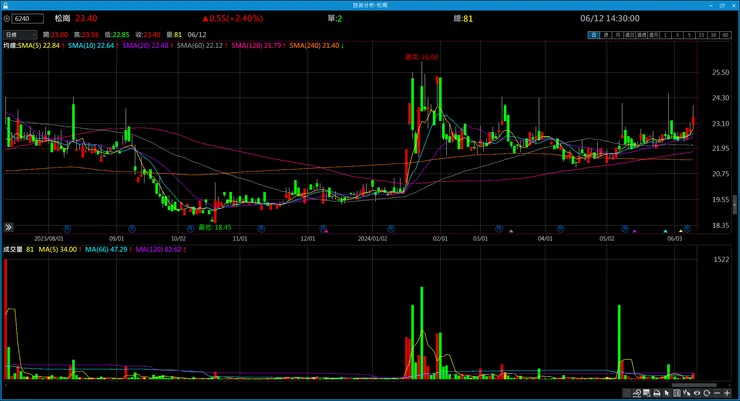The image size is (740, 401).
Task: Switch to the weekly (週) period tab
Action: [x=606, y=35]
